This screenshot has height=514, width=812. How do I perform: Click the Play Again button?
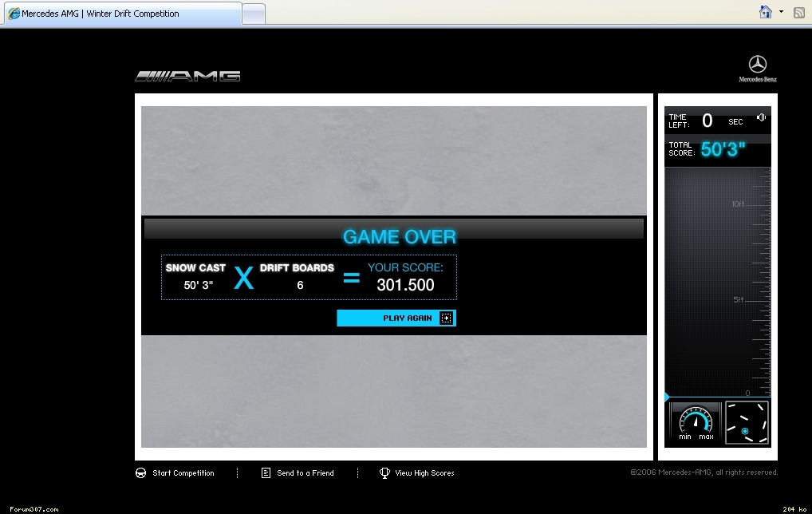[x=396, y=318]
